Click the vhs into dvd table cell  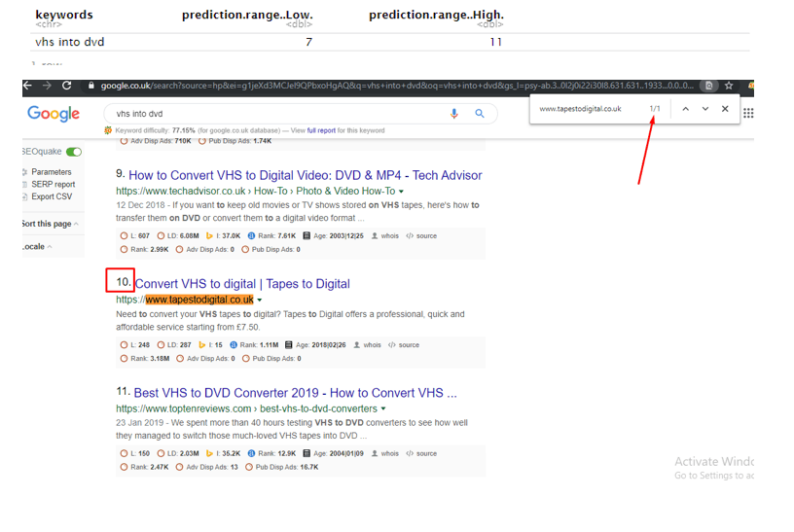pyautogui.click(x=70, y=42)
